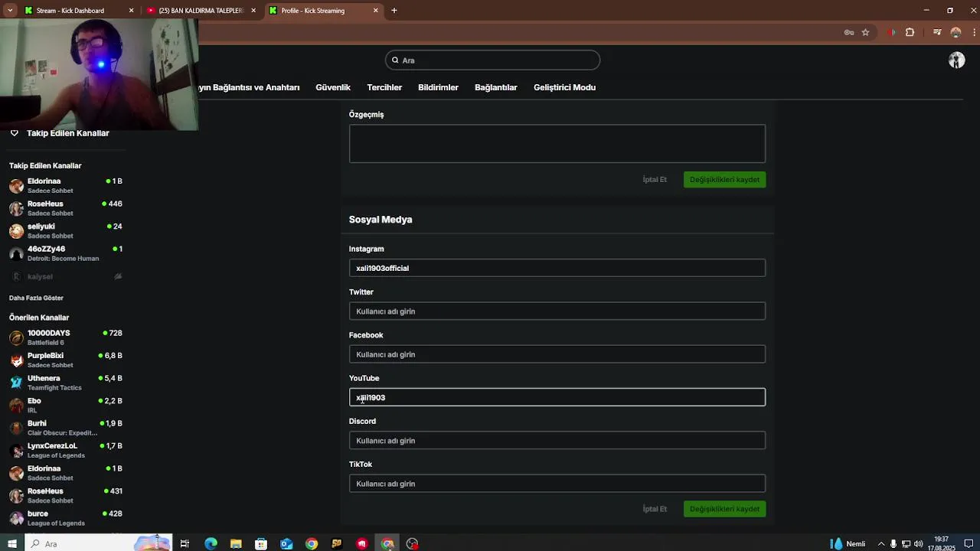Open PurpleBixi recommended channel

[x=65, y=360]
